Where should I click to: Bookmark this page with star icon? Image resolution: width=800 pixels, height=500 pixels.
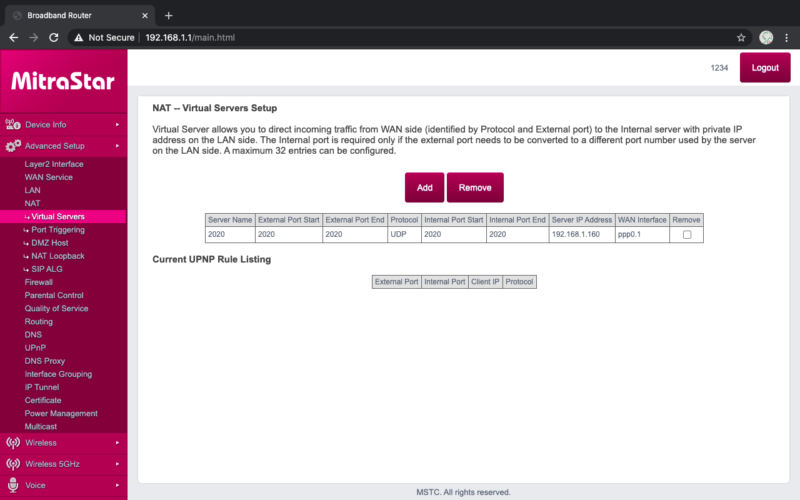741,37
